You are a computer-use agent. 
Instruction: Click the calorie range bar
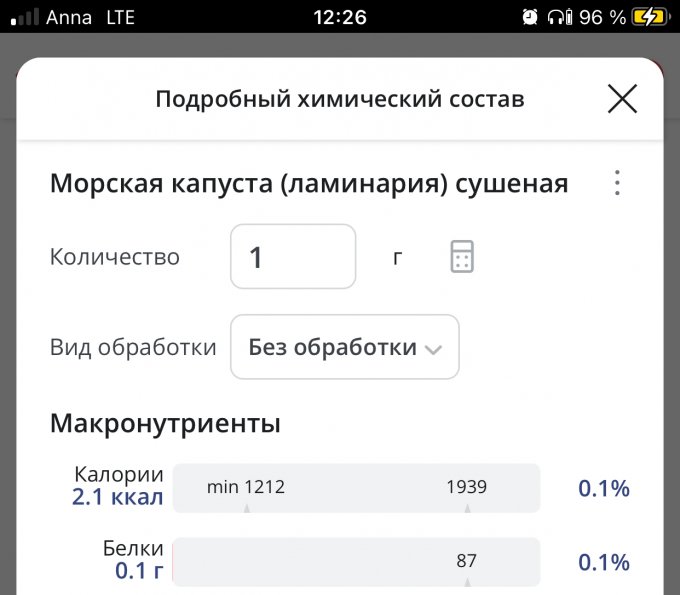click(x=356, y=488)
